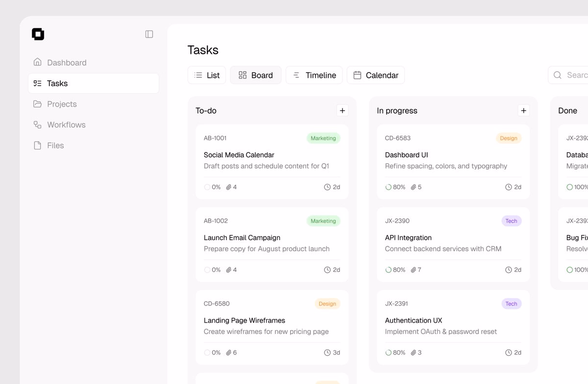Click 80% progress ring on Dashboard UI
Image resolution: width=588 pixels, height=384 pixels.
(x=389, y=187)
